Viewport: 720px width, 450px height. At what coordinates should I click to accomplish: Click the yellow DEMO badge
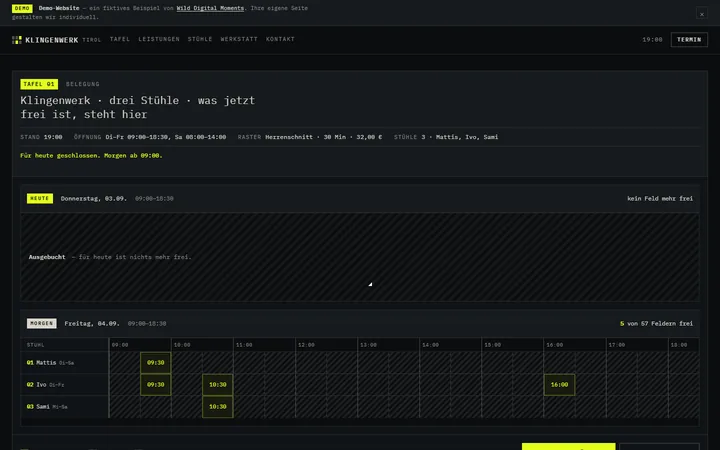(22, 8)
